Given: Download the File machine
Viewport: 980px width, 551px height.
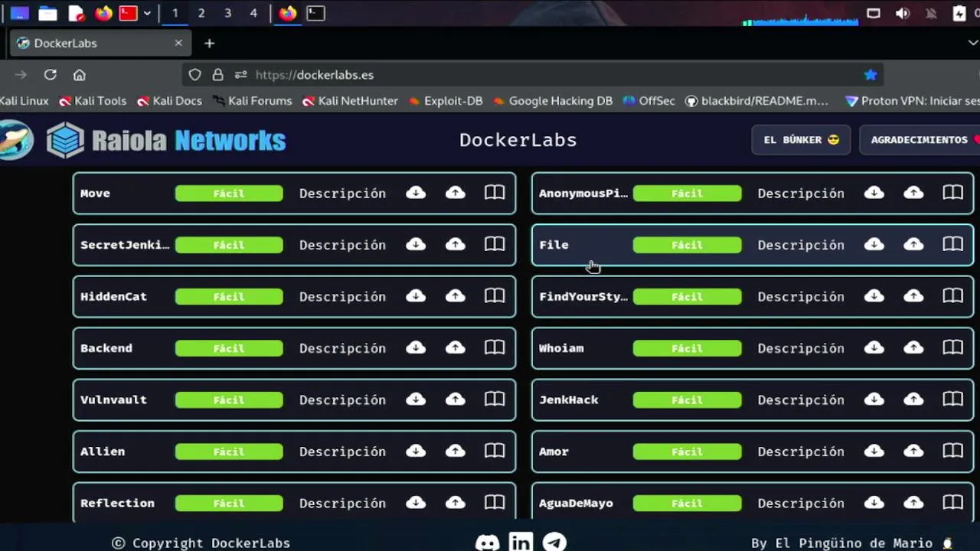Looking at the screenshot, I should coord(874,244).
